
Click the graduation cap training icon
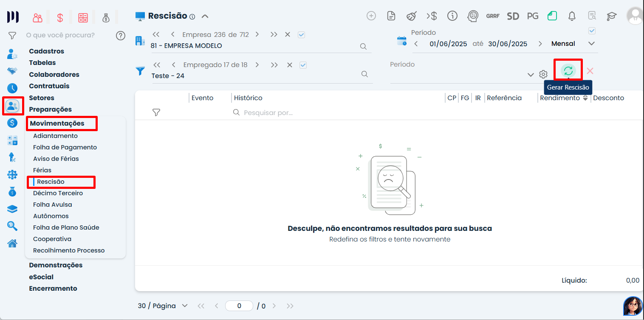point(611,16)
